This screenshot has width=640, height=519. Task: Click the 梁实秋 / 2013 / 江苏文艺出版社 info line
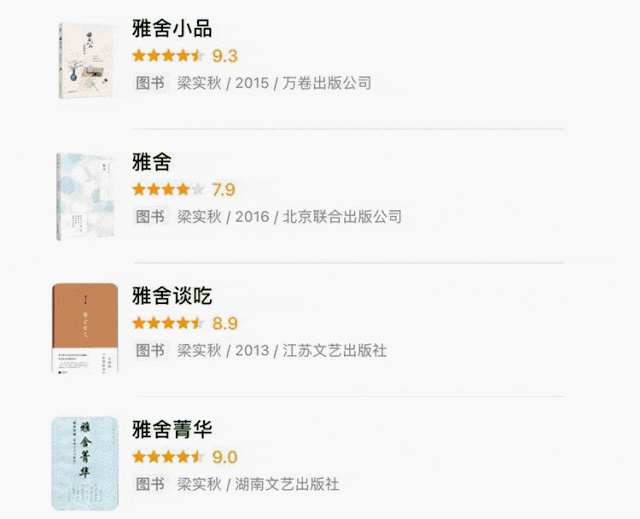(x=282, y=351)
